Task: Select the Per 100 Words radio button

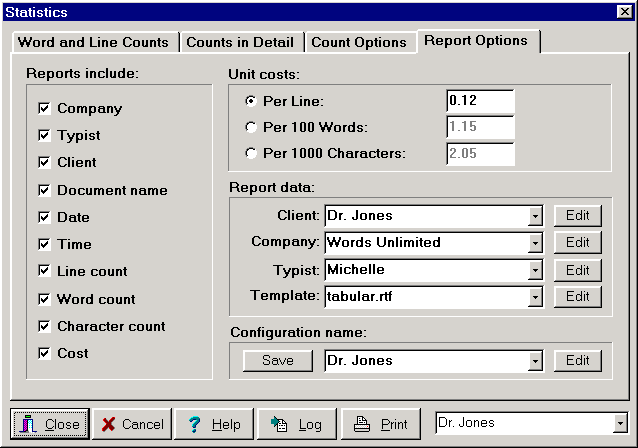Action: click(250, 127)
